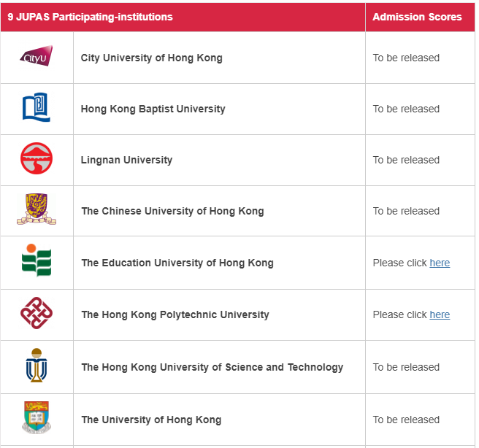Select the Polytechnic University red knot logo
Viewport: 479px width, 448px height.
click(37, 313)
